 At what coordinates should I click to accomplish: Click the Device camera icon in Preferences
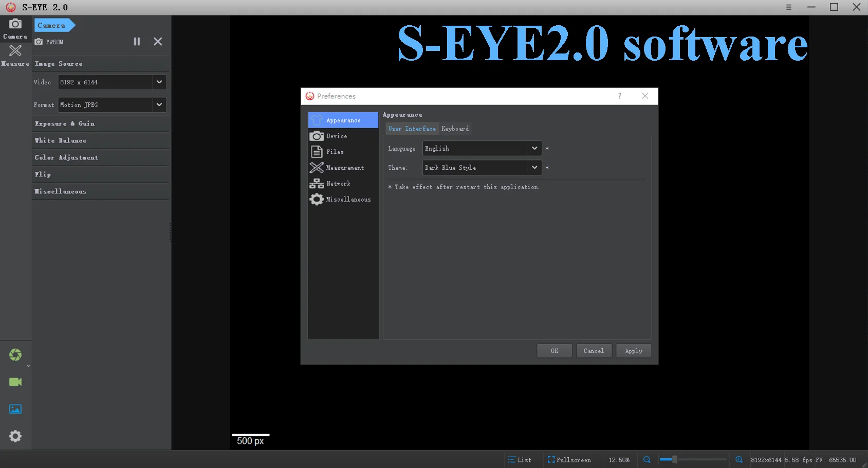[x=317, y=136]
